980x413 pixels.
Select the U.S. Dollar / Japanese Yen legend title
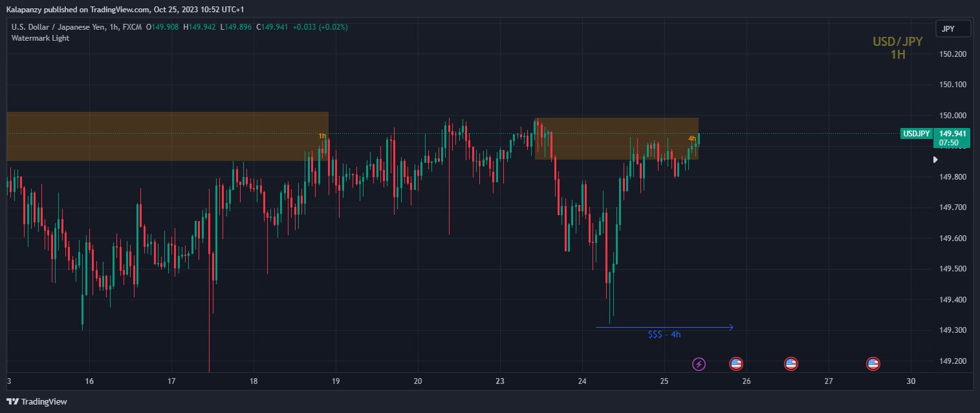pyautogui.click(x=77, y=27)
